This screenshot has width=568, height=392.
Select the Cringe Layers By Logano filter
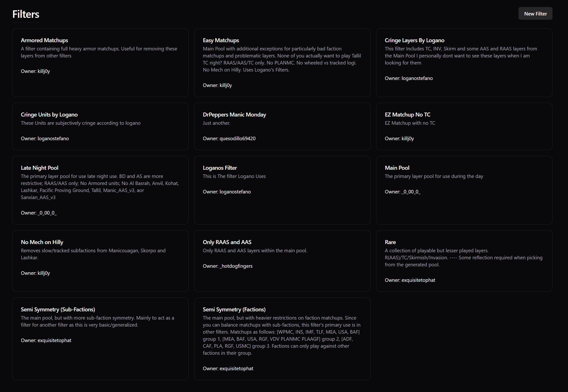[x=464, y=63]
